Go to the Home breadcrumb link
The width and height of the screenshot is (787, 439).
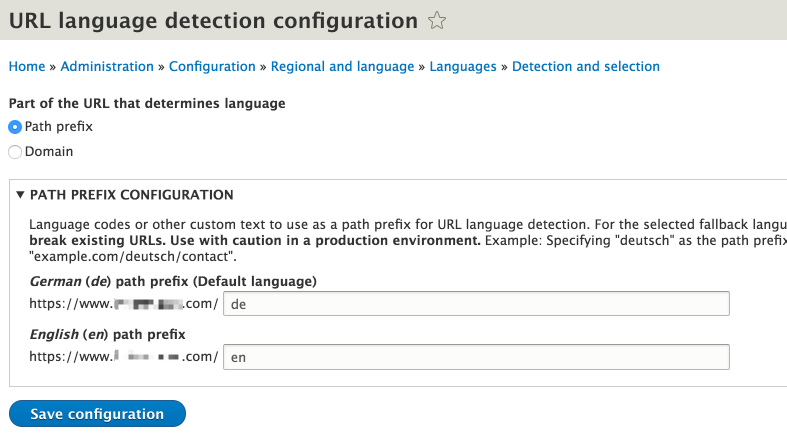[27, 66]
